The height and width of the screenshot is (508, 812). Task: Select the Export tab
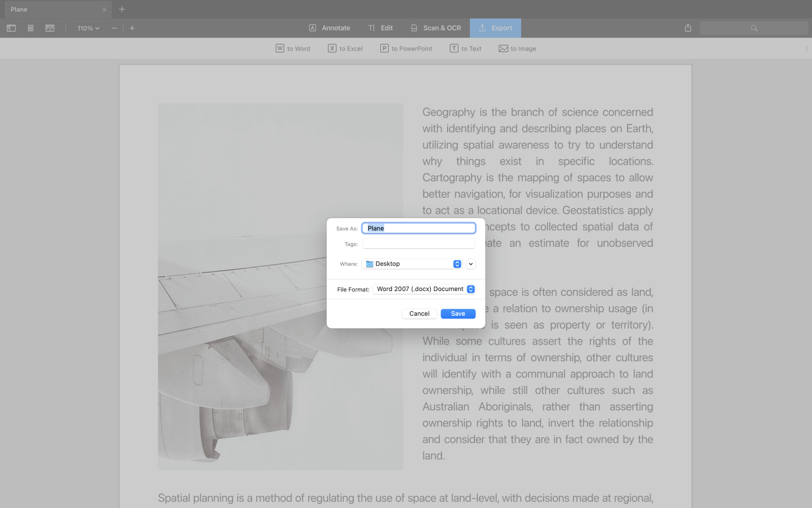tap(495, 28)
